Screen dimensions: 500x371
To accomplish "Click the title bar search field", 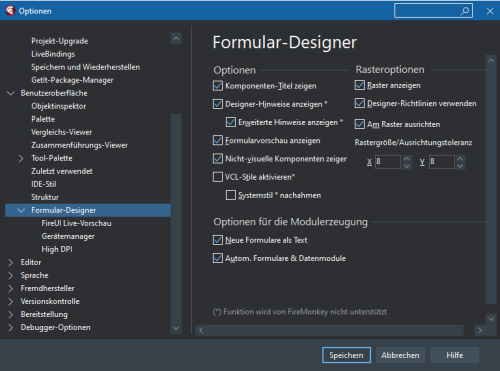I will (433, 11).
